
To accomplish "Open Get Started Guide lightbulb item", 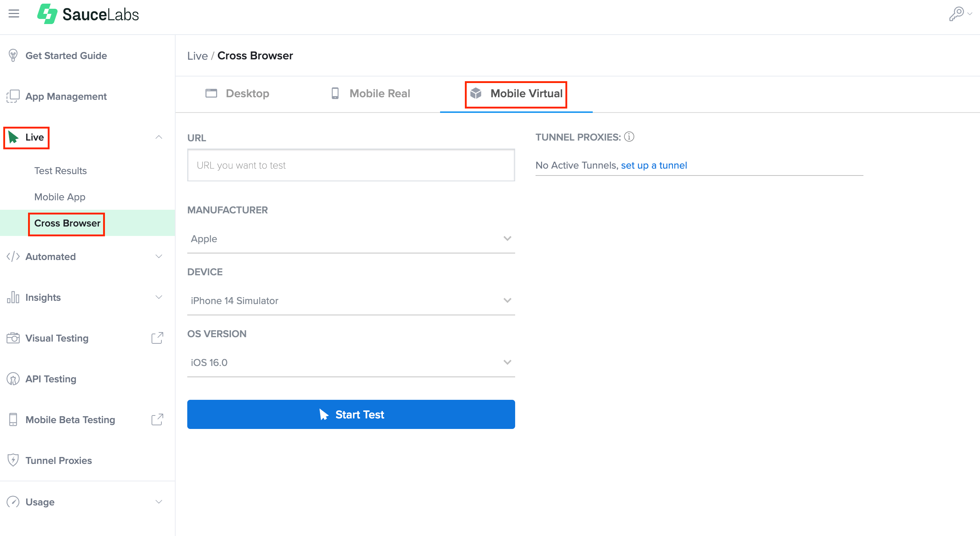I will 66,55.
